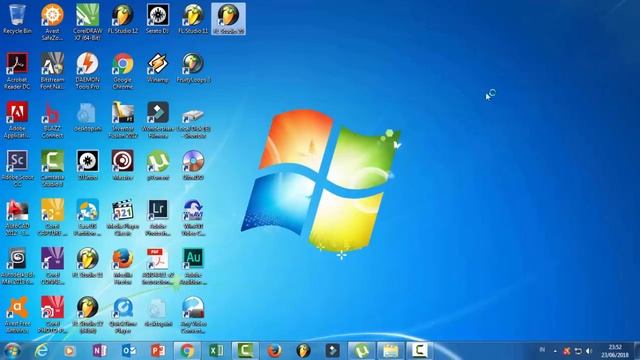Screen dimensions: 640x360
Task: Open the Adobe Photoshop Lightroom shortcut
Action: [158, 218]
